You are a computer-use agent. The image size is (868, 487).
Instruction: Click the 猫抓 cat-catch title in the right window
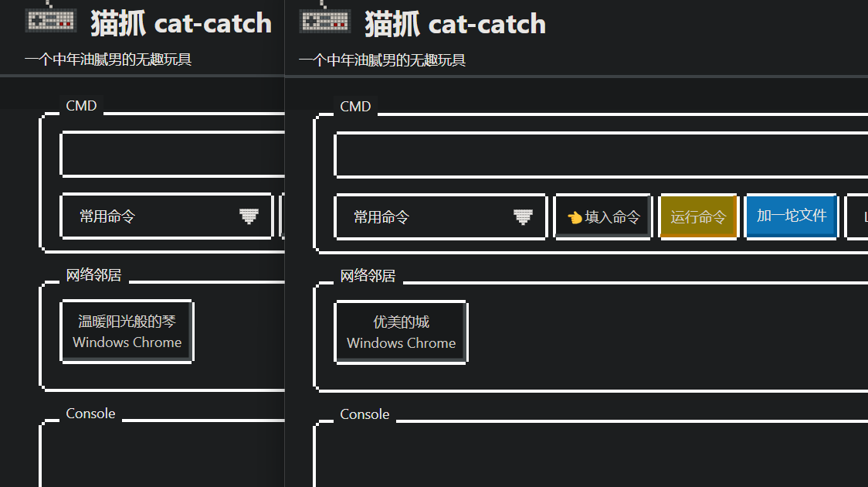point(455,25)
